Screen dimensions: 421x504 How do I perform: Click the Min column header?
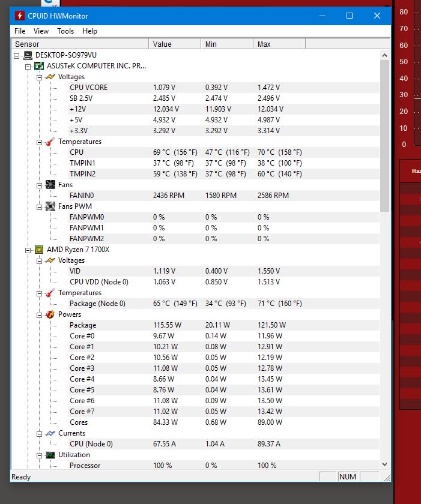coord(227,44)
